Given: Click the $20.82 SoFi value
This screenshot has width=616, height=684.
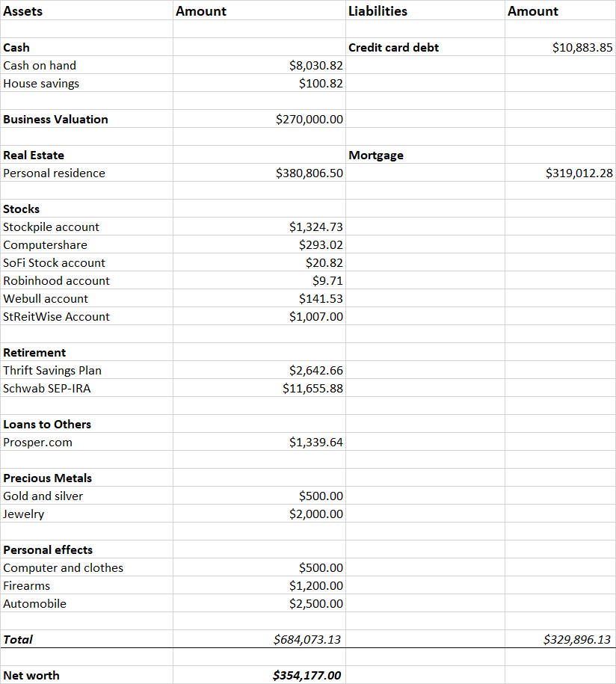Looking at the screenshot, I should [324, 262].
